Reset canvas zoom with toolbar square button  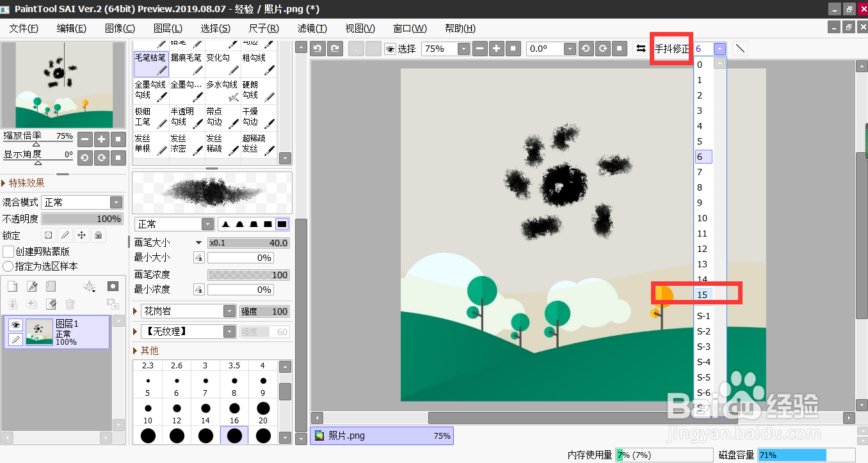[513, 49]
